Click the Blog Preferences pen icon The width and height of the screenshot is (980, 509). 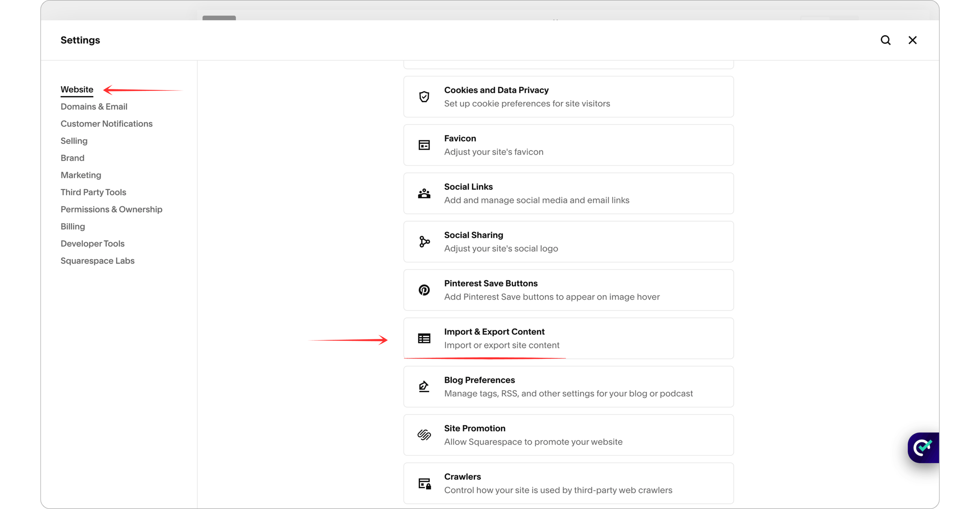click(424, 386)
